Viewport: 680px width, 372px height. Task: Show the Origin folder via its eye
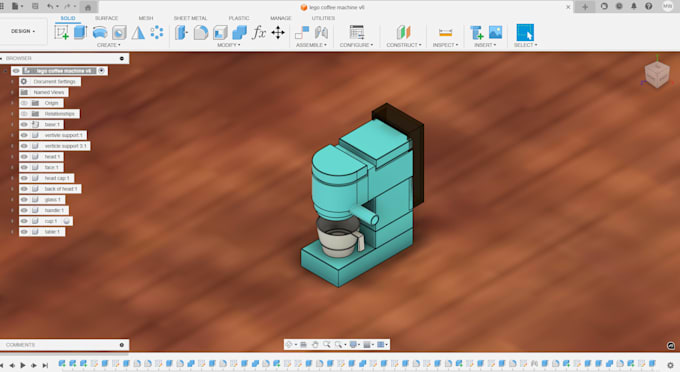[x=24, y=103]
